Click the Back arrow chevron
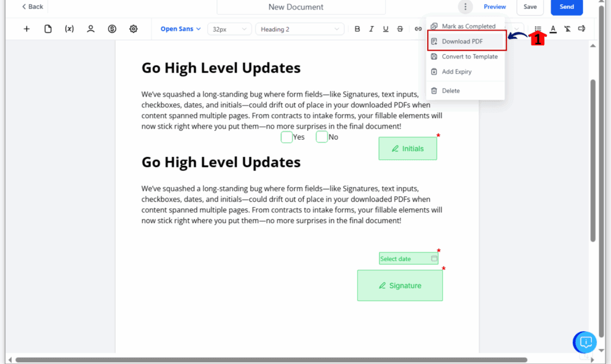 pyautogui.click(x=24, y=7)
